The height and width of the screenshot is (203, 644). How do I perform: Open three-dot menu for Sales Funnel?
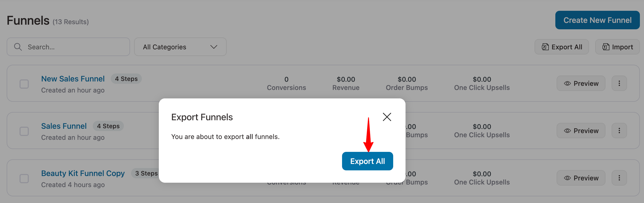pyautogui.click(x=619, y=131)
